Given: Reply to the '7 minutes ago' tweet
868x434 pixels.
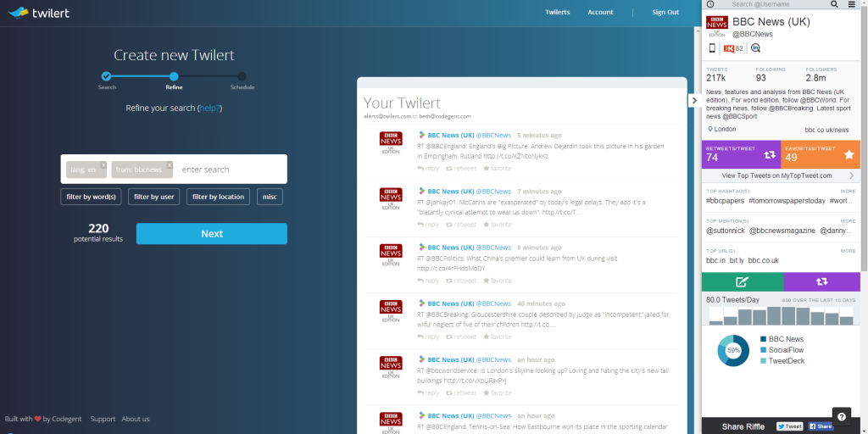Looking at the screenshot, I should tap(428, 224).
